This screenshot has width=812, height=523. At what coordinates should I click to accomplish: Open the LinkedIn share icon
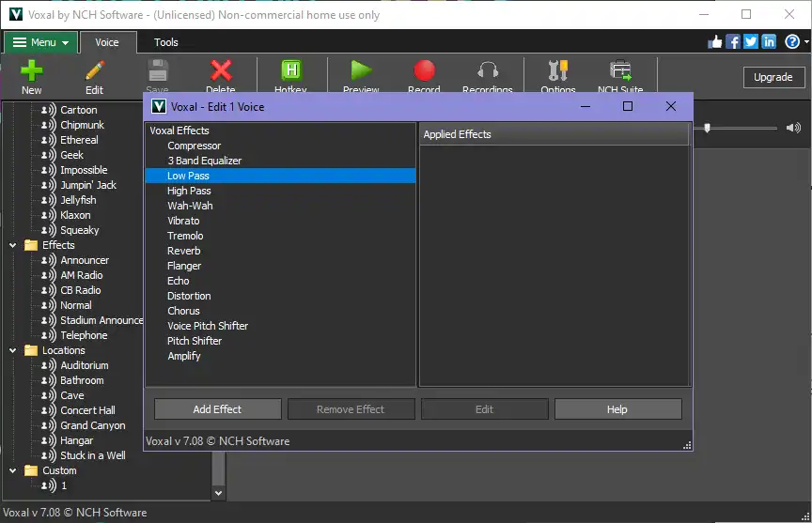[x=769, y=42]
